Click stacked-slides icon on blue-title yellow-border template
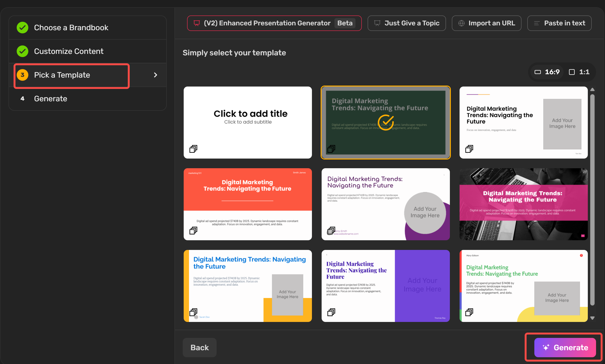 tap(193, 312)
